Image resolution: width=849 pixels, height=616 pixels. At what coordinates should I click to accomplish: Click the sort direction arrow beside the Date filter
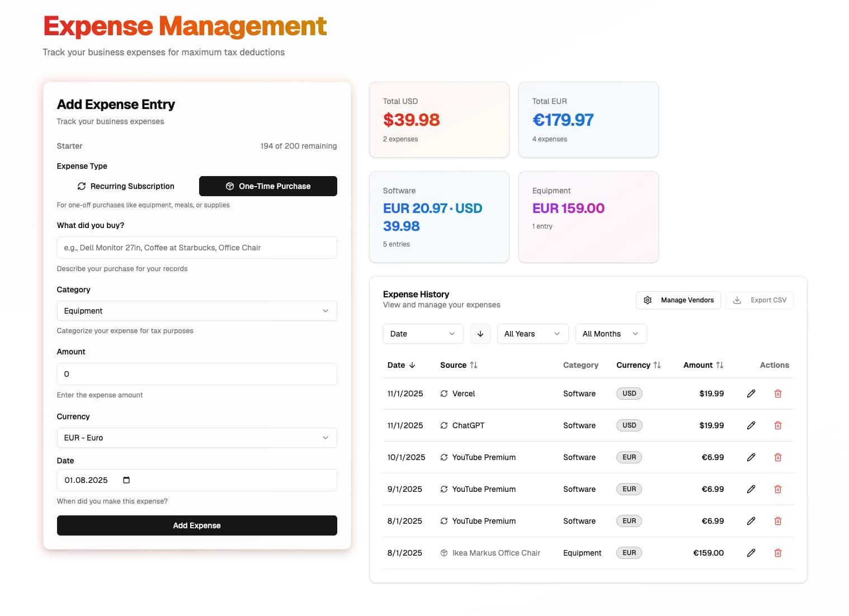click(x=480, y=334)
